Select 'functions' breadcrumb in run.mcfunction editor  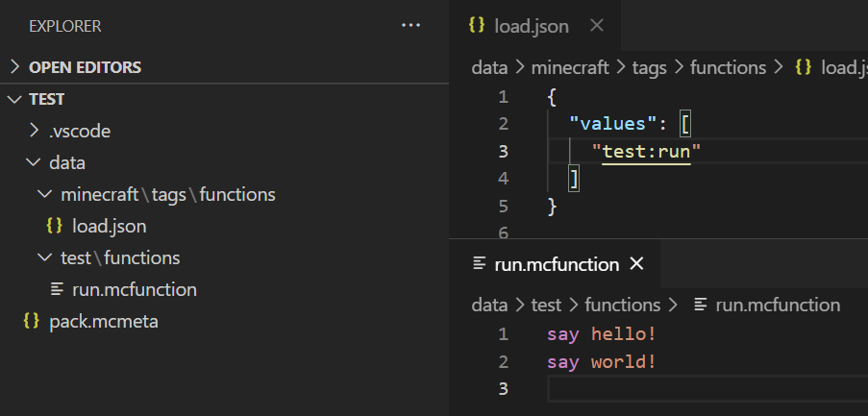click(x=623, y=305)
